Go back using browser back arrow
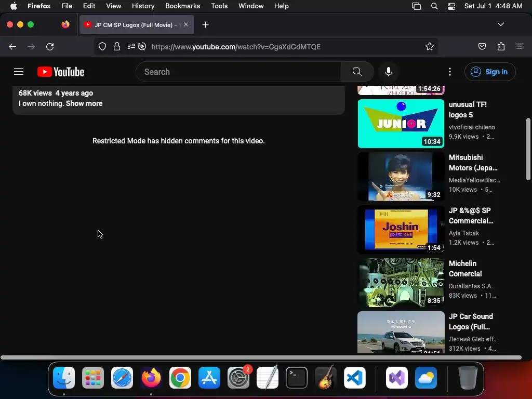Image resolution: width=532 pixels, height=399 pixels. 12,46
